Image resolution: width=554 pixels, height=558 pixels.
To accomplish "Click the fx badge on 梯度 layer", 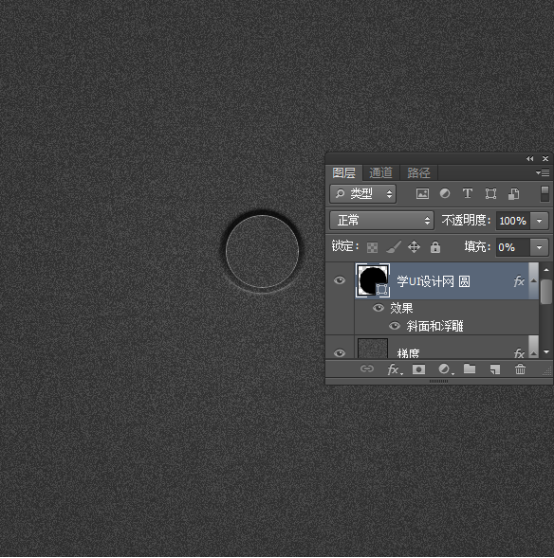I will [x=519, y=353].
